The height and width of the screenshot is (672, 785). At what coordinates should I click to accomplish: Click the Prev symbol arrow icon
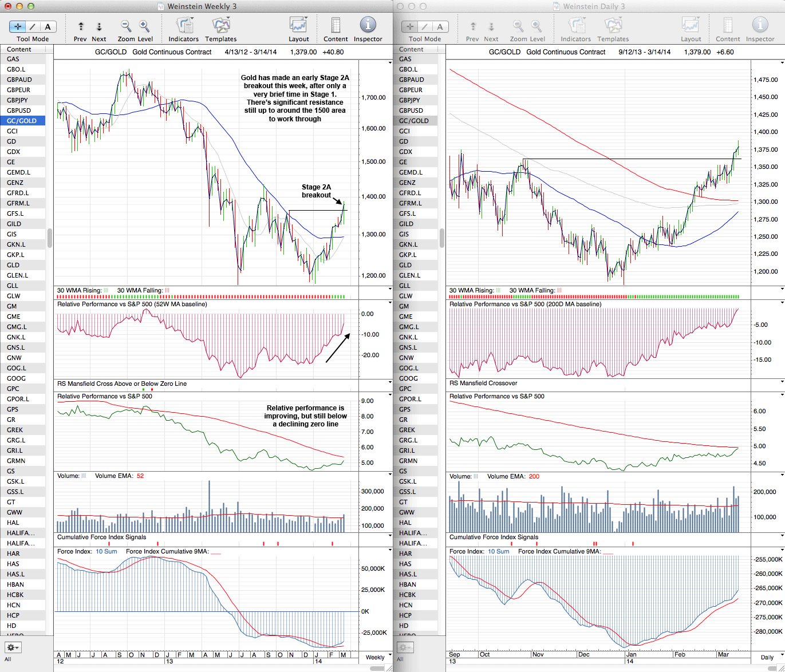point(81,26)
